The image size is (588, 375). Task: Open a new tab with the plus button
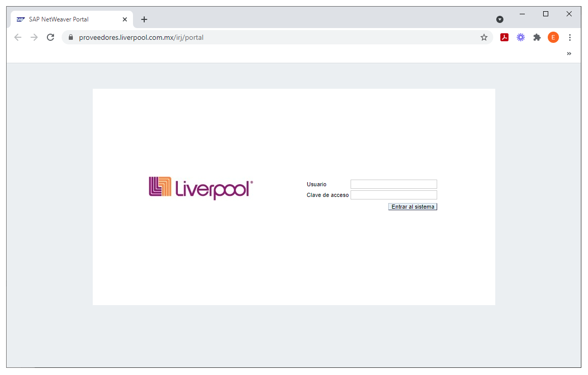point(144,19)
